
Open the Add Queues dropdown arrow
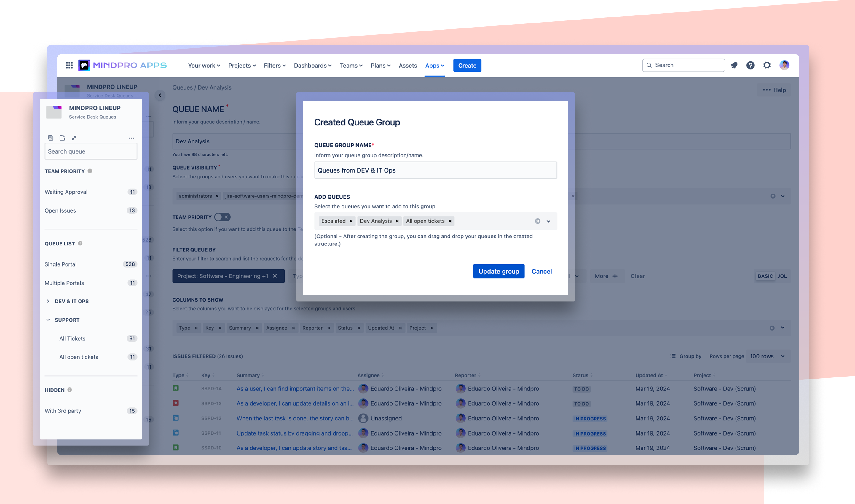tap(548, 221)
